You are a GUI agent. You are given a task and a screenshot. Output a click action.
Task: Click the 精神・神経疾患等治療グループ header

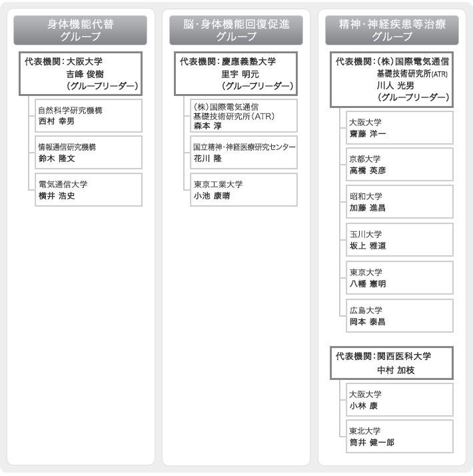coord(392,31)
